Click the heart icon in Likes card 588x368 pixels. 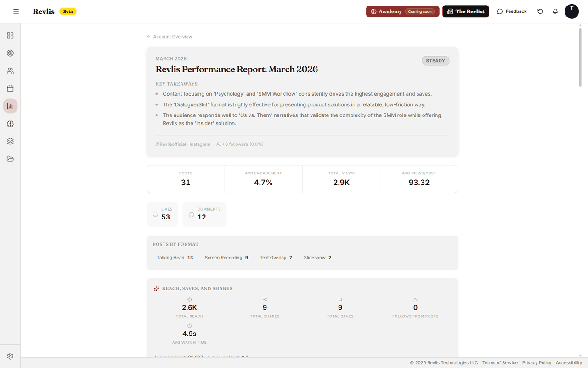coord(155,215)
